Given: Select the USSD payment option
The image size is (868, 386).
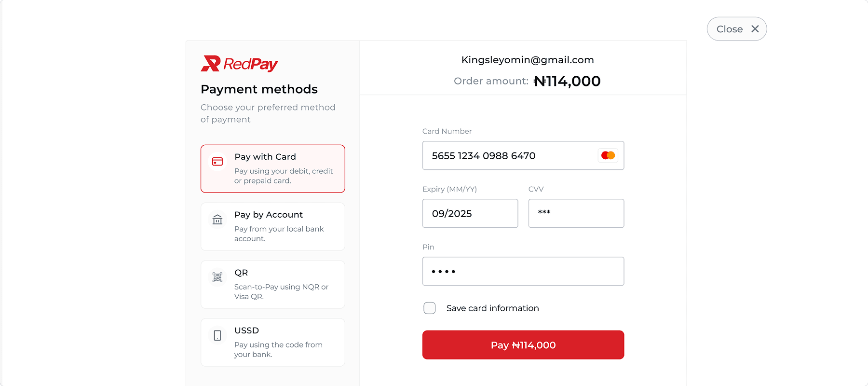Looking at the screenshot, I should pos(273,342).
